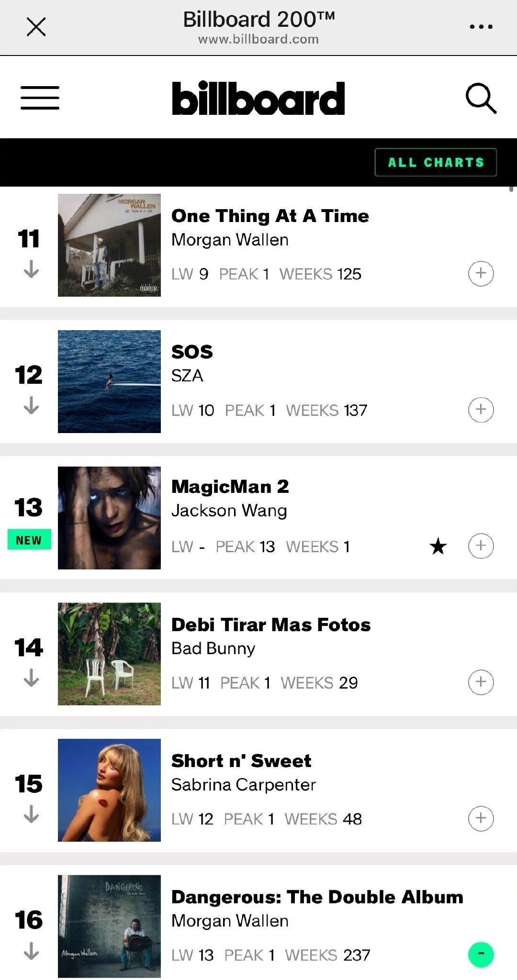Click the Billboard logo
The width and height of the screenshot is (517, 980).
coord(258,98)
